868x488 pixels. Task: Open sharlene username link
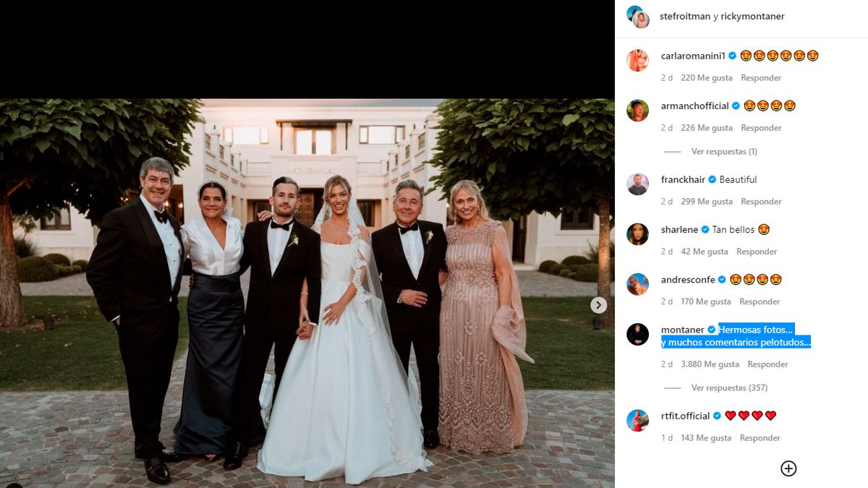coord(679,230)
